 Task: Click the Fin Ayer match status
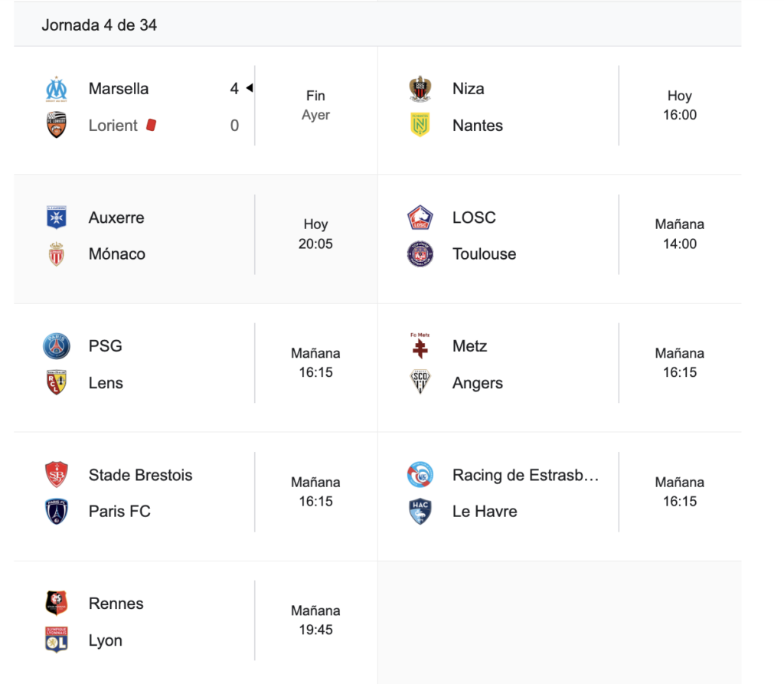[x=315, y=106]
